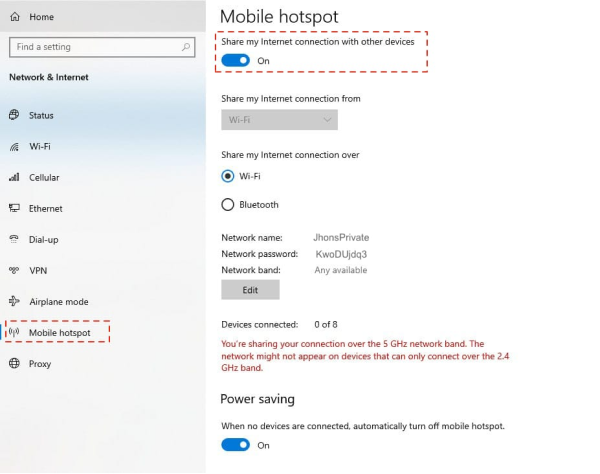Image resolution: width=600 pixels, height=474 pixels.
Task: Click the VPN icon in sidebar
Action: [x=14, y=270]
